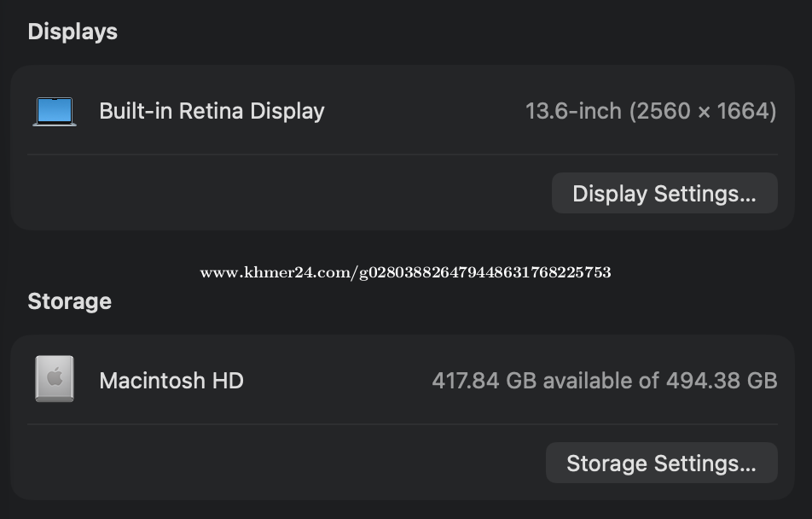The width and height of the screenshot is (812, 519).
Task: Click the Built-in Retina Display label
Action: point(212,111)
